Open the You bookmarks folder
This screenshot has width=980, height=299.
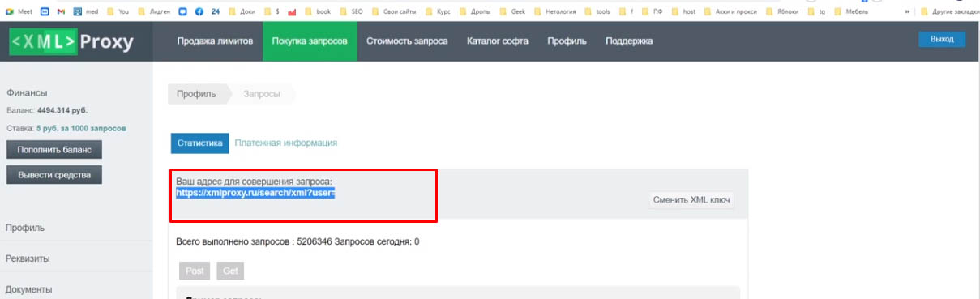[x=118, y=12]
